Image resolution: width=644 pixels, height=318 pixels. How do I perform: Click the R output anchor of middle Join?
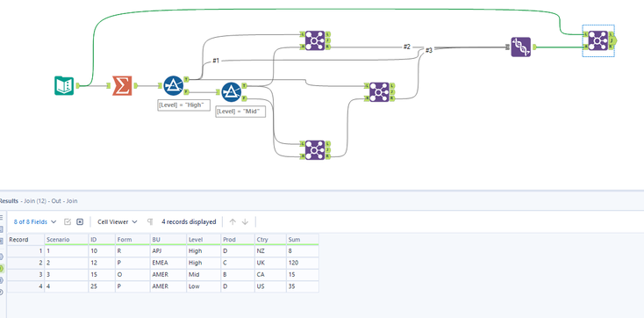[x=392, y=98]
